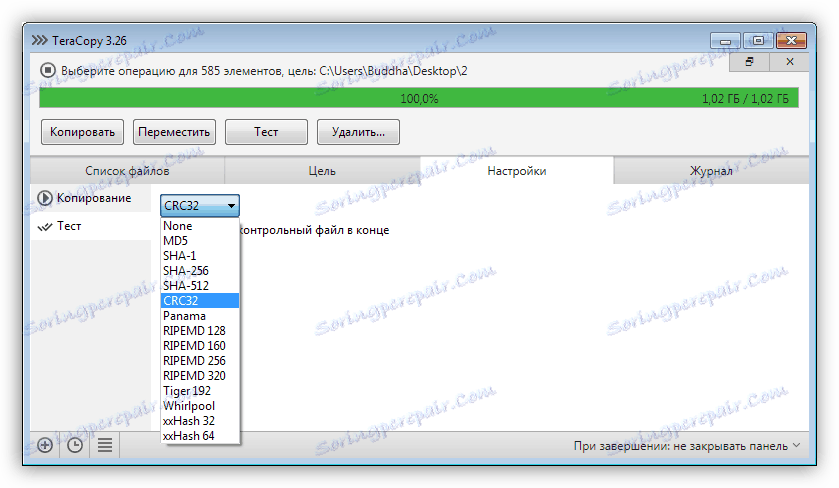Screen dimensions: 839x488
Task: Click the add files plus icon
Action: (45, 445)
